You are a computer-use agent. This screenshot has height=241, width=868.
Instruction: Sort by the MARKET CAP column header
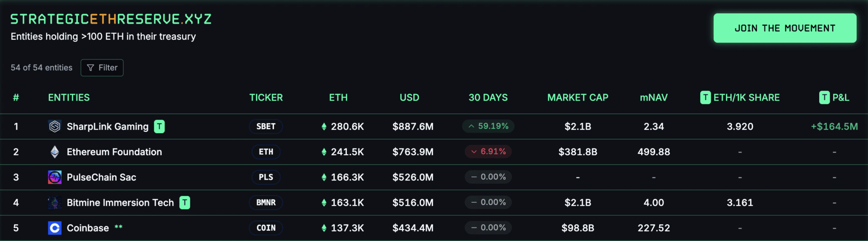[x=578, y=97]
